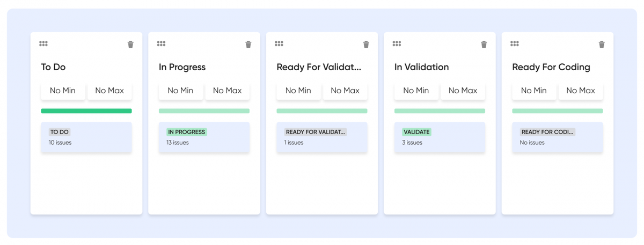The width and height of the screenshot is (644, 245).
Task: Click Ready For Coding No Max field
Action: click(x=581, y=91)
